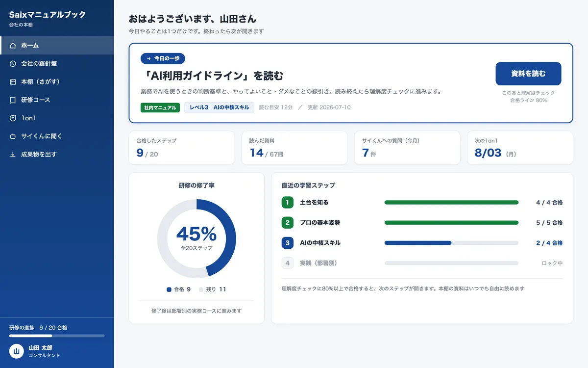This screenshot has width=588, height=368.
Task: Click the compass clock icon beside 会社の羅針盤
Action: coord(13,64)
